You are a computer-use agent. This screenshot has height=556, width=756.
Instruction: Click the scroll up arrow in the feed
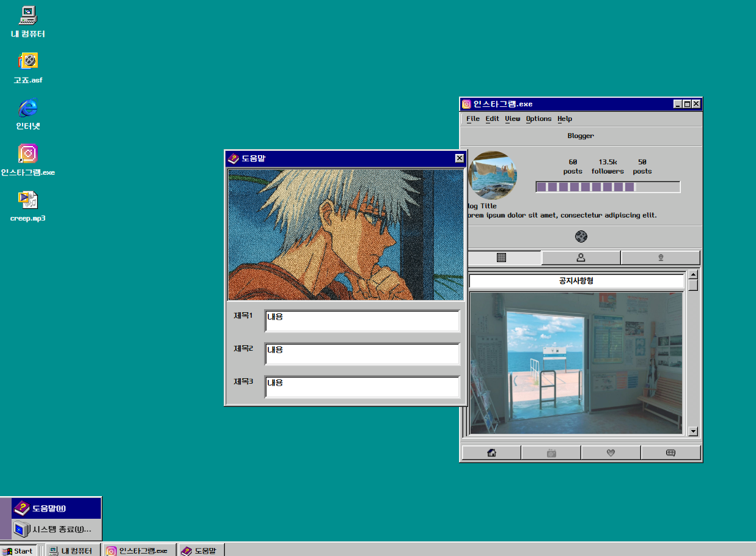[x=693, y=274]
